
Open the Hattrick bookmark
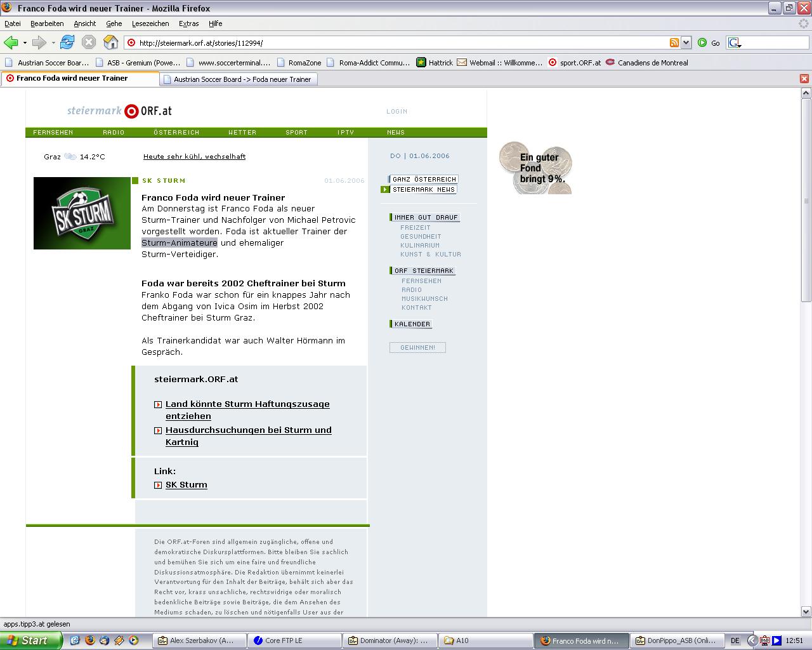pos(435,63)
